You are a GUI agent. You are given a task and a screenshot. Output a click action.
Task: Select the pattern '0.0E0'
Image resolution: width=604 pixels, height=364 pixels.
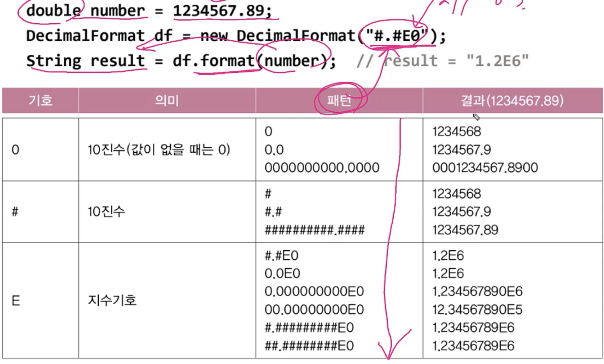coord(282,274)
